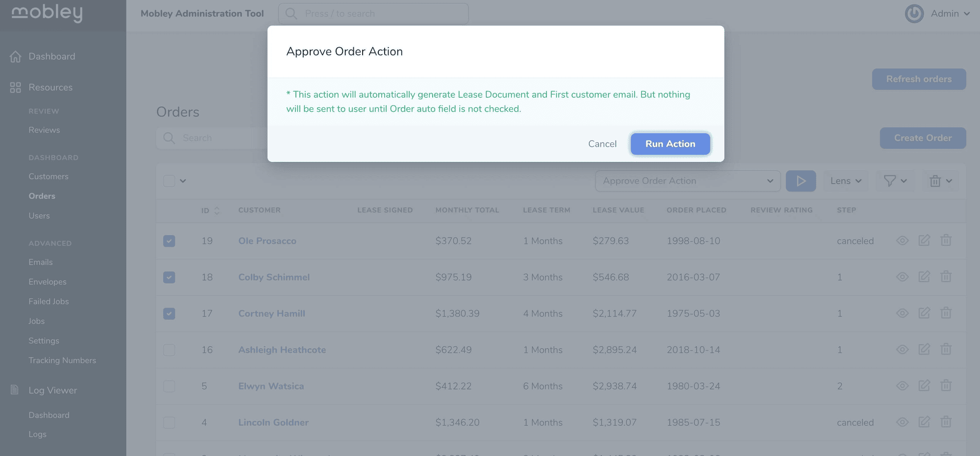Cancel the Approve Order Action dialog
The height and width of the screenshot is (456, 980).
602,144
